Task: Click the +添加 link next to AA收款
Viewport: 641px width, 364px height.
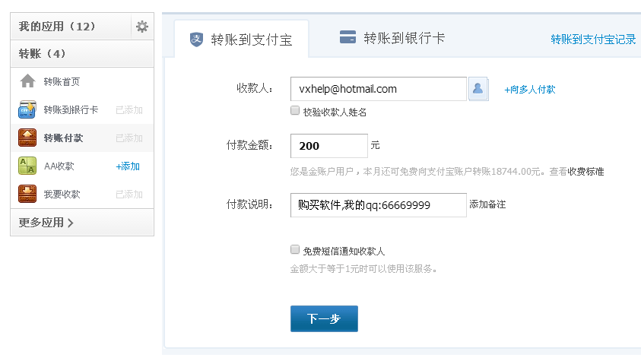Action: [x=128, y=166]
